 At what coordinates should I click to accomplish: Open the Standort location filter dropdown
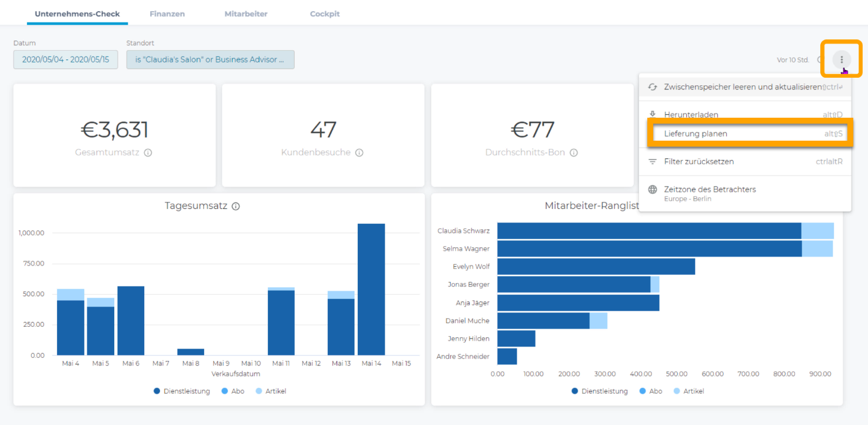pos(210,59)
